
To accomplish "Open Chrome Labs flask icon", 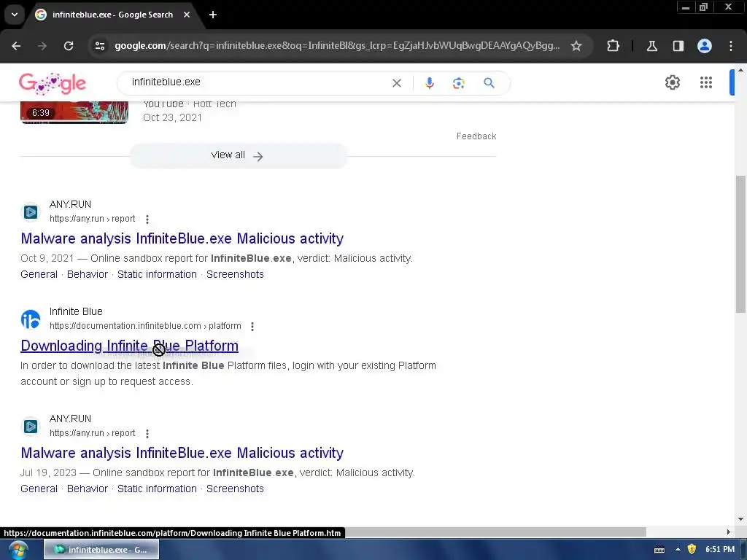I will [652, 46].
